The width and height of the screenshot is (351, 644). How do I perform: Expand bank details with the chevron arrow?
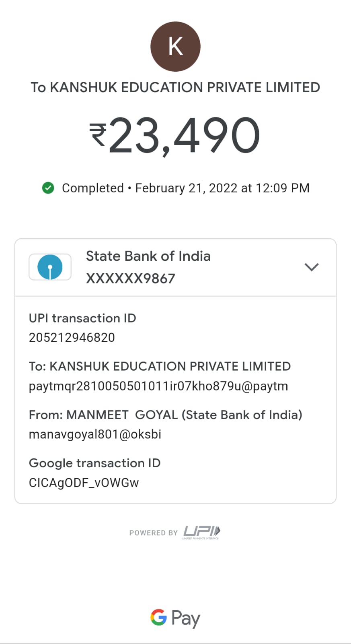[x=312, y=267]
